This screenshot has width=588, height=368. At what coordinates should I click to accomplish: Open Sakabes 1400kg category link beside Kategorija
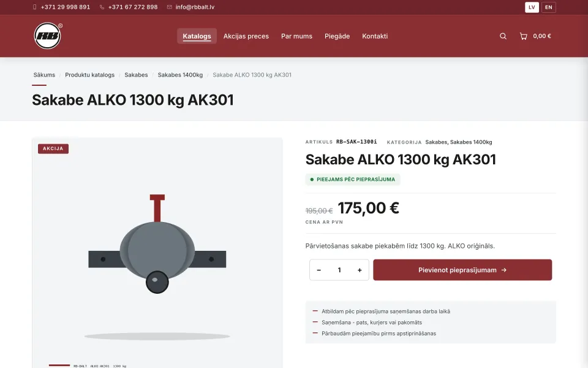tap(471, 142)
